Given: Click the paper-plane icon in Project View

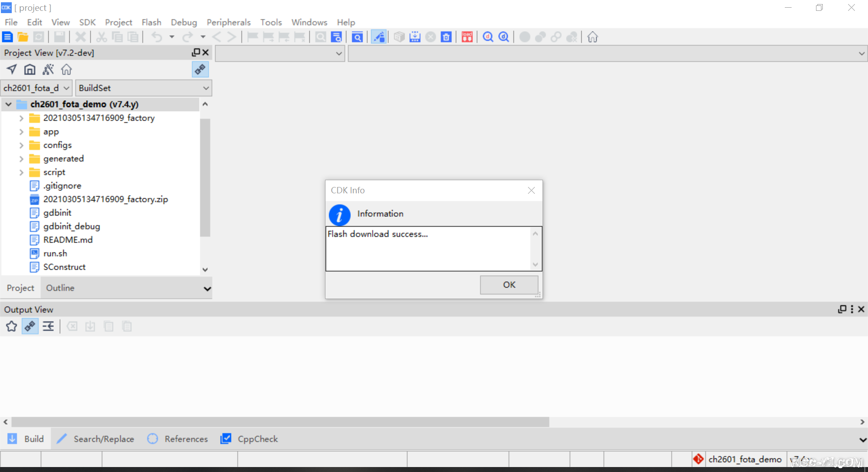Looking at the screenshot, I should point(12,70).
